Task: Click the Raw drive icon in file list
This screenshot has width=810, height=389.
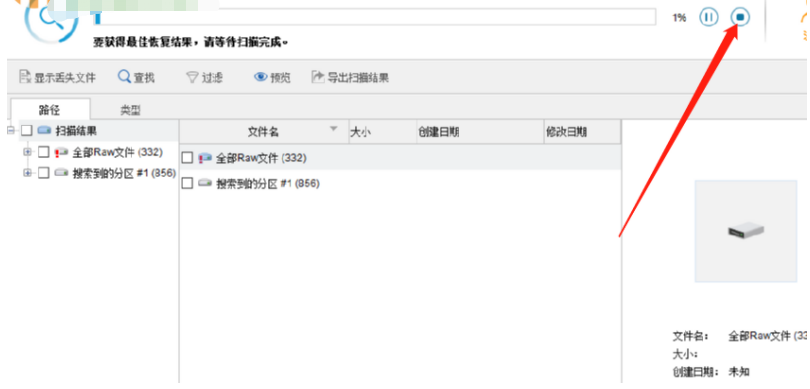Action: [205, 158]
